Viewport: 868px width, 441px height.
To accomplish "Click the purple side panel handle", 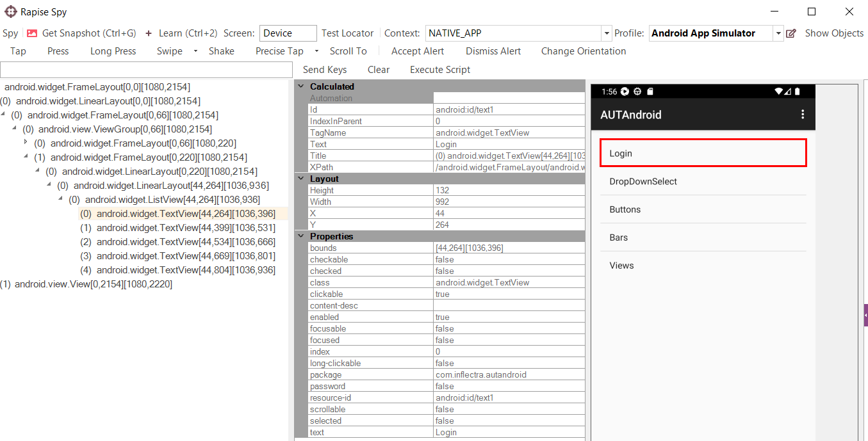I will tap(865, 316).
